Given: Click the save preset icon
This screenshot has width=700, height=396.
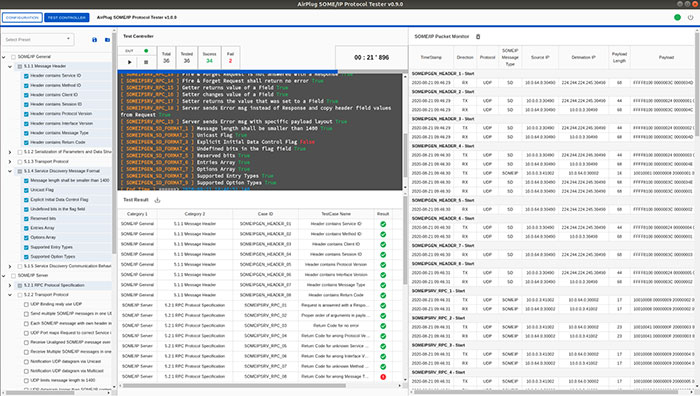Looking at the screenshot, I should [x=94, y=40].
